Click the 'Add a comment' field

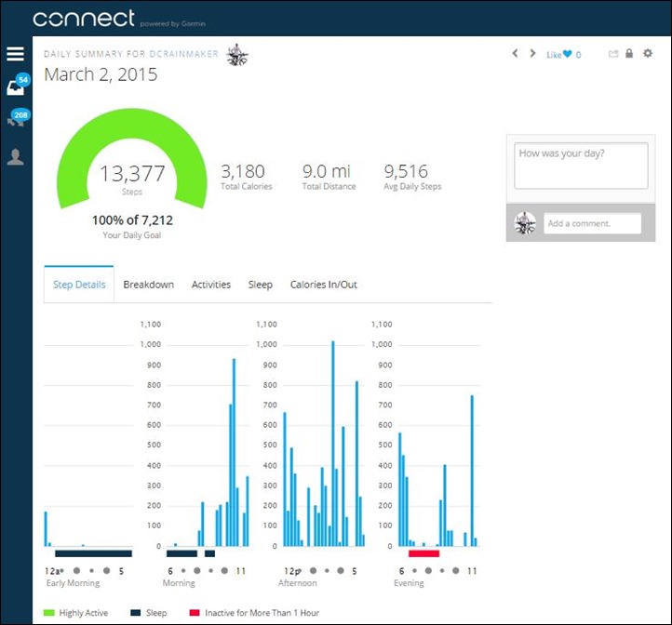click(592, 223)
